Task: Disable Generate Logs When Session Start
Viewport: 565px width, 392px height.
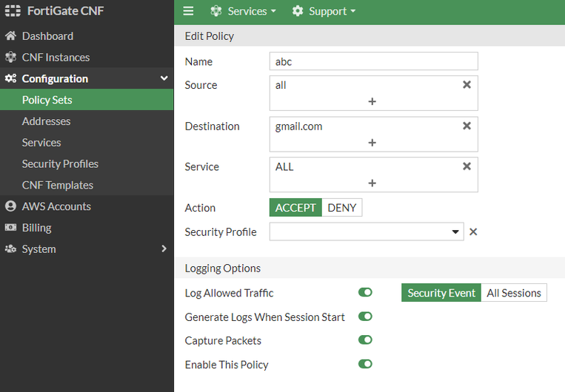Action: click(365, 317)
